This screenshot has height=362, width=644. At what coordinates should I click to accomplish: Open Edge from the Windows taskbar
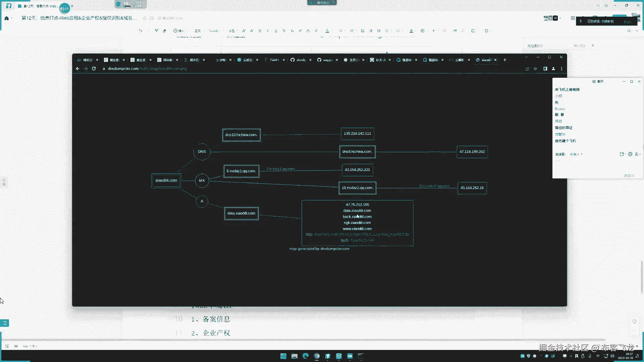pos(305,356)
